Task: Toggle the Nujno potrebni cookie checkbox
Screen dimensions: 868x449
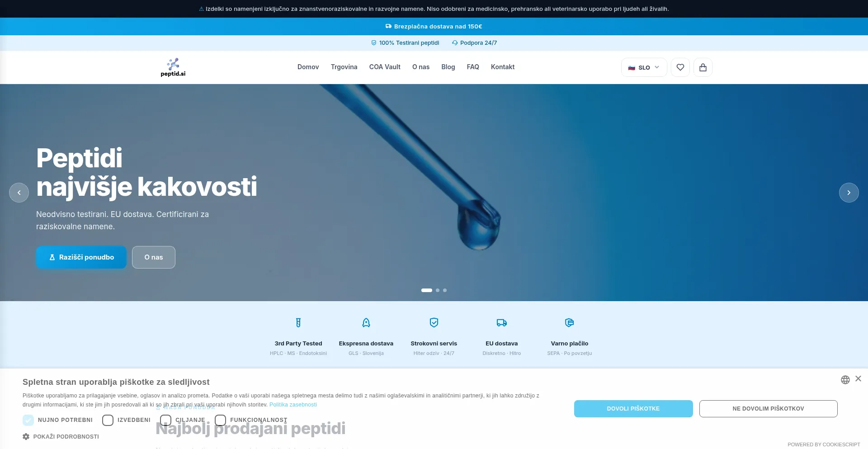Action: [x=28, y=420]
